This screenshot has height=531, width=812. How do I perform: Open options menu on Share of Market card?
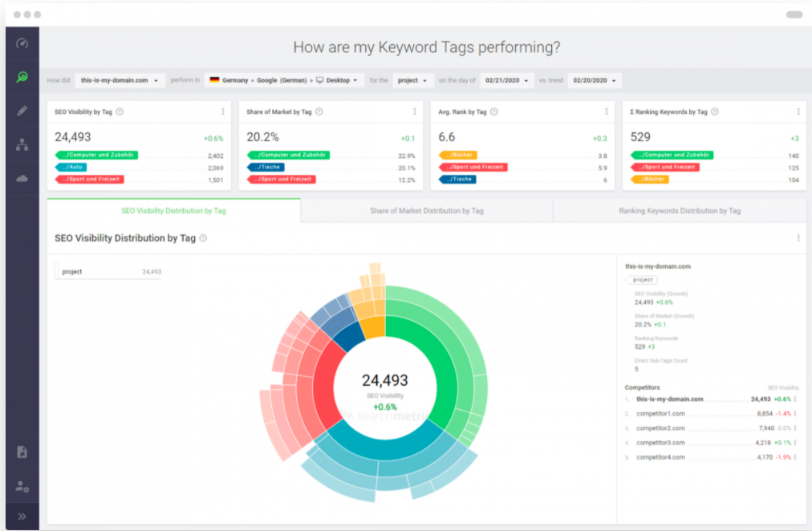click(x=413, y=111)
